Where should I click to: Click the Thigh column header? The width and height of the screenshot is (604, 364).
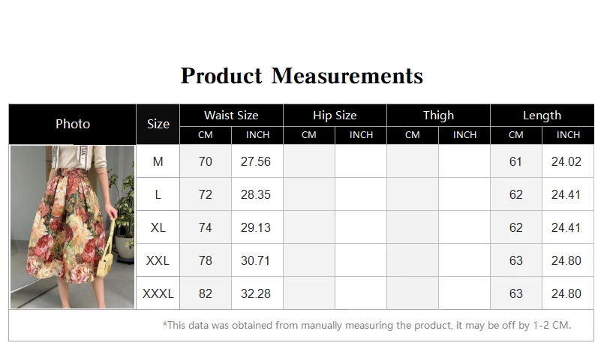coord(438,115)
